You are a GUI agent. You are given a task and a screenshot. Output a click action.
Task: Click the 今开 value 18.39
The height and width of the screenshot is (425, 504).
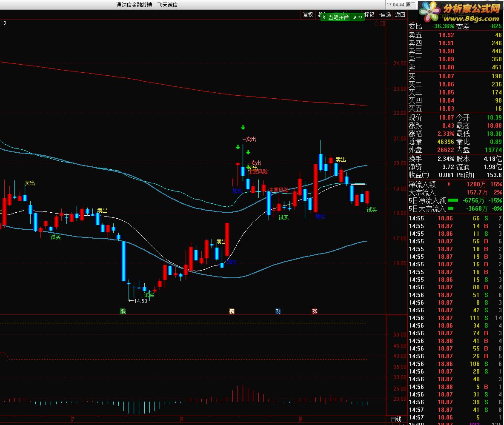[494, 117]
